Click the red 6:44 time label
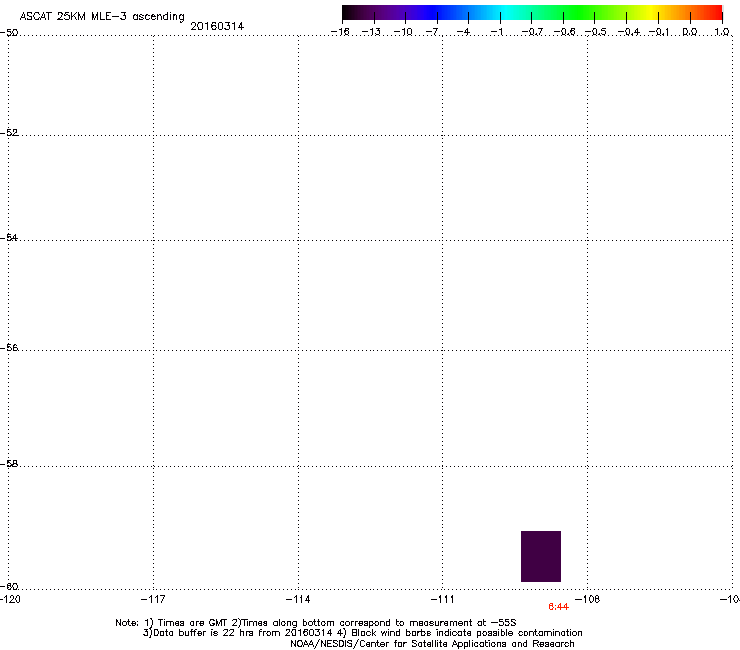This screenshot has height=650, width=740. (x=558, y=607)
